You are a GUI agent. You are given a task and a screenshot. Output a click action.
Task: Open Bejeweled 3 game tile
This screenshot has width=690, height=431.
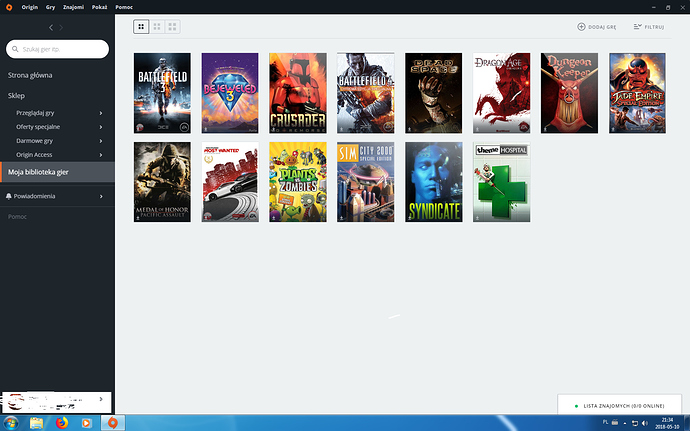230,93
